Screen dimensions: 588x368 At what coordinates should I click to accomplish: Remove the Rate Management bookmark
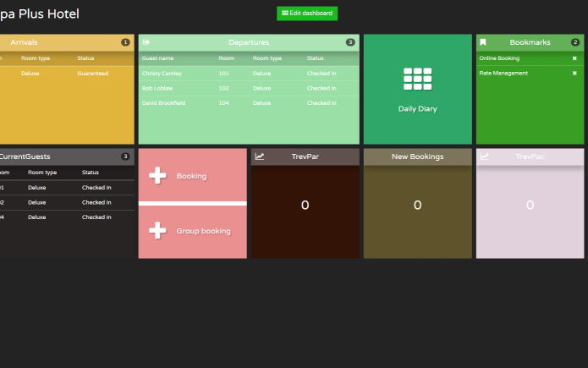point(574,73)
